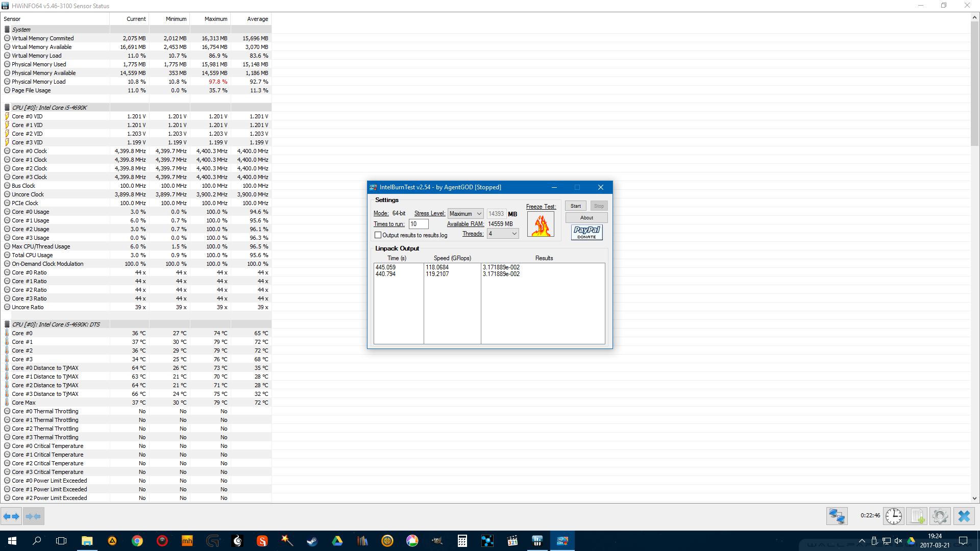
Task: Click the About button in IntelBurnTest
Action: (x=586, y=218)
